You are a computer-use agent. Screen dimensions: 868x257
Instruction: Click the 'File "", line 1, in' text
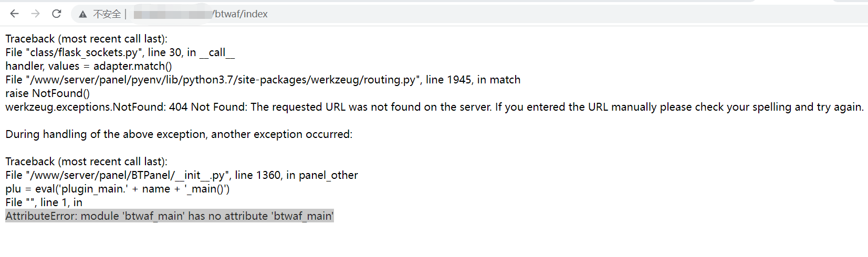click(x=44, y=202)
